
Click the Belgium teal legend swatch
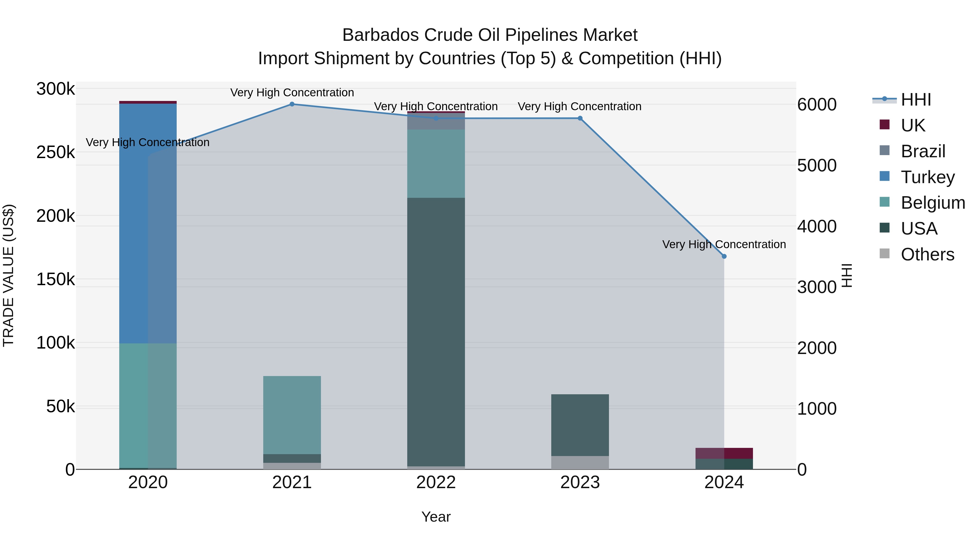tap(884, 202)
